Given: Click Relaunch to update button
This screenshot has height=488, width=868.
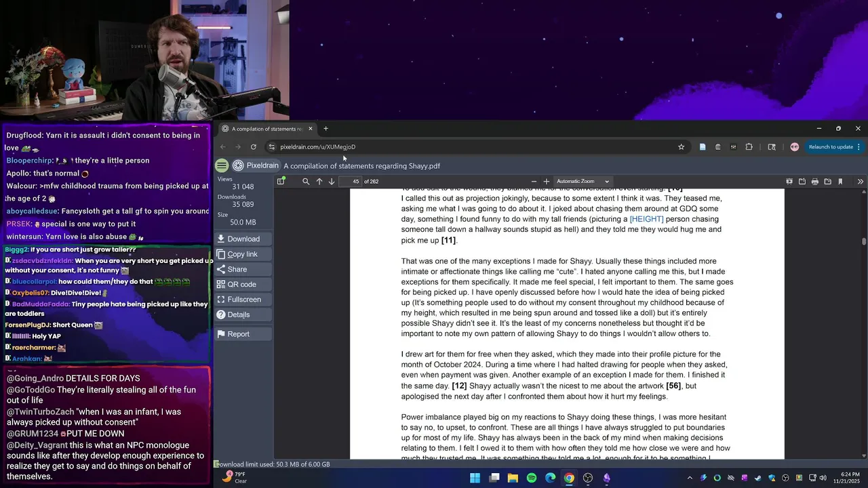Looking at the screenshot, I should click(831, 146).
